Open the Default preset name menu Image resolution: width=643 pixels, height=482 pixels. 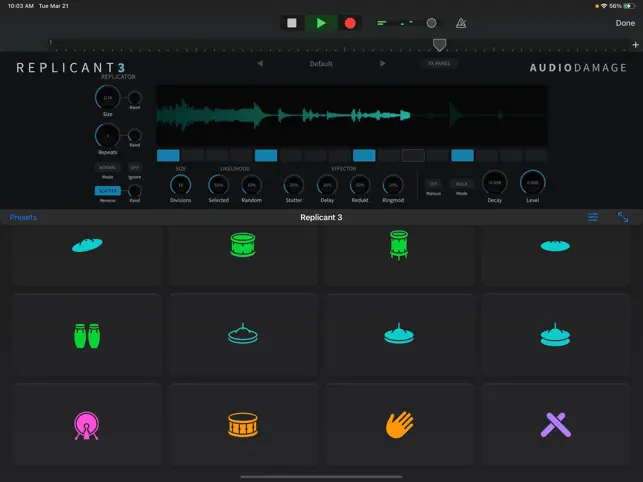(x=321, y=64)
